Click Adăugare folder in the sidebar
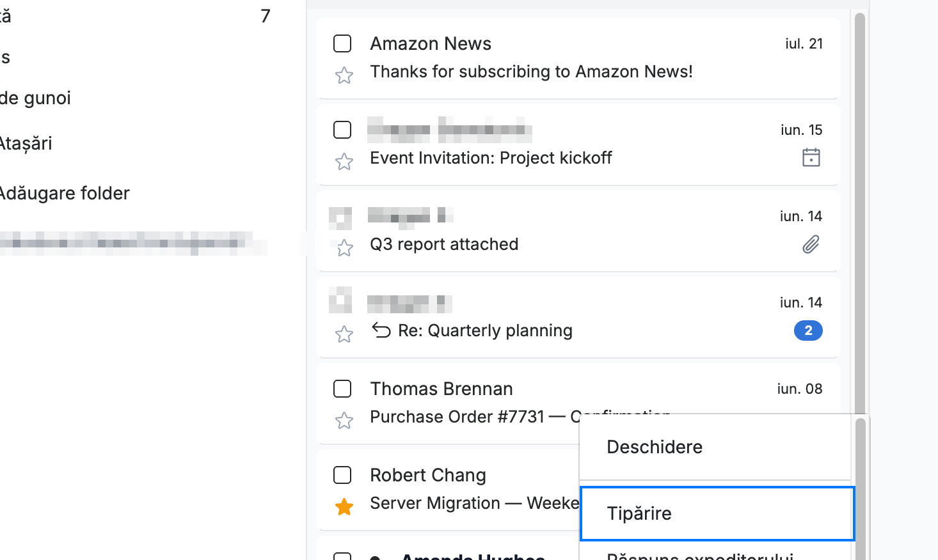Screen dimensions: 938x560 64,193
